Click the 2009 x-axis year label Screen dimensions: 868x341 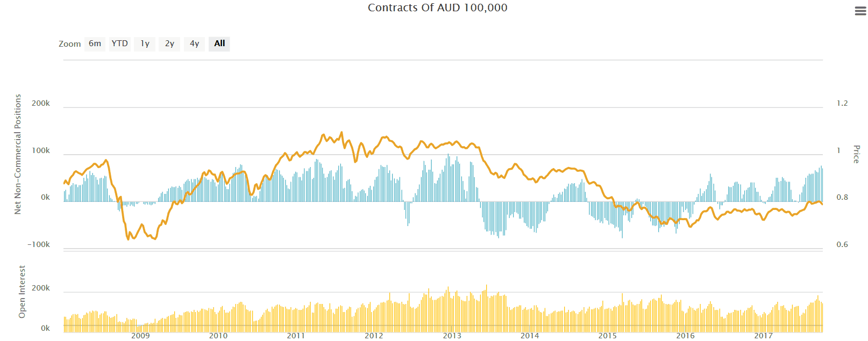[x=140, y=336]
